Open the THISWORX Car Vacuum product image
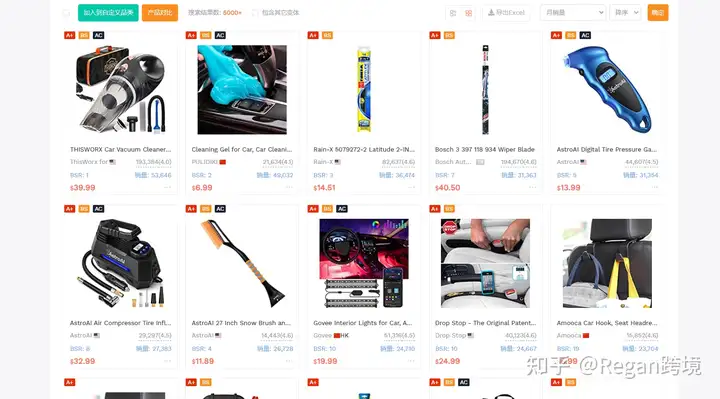Screen dimensions: 720x399 pyautogui.click(x=120, y=90)
